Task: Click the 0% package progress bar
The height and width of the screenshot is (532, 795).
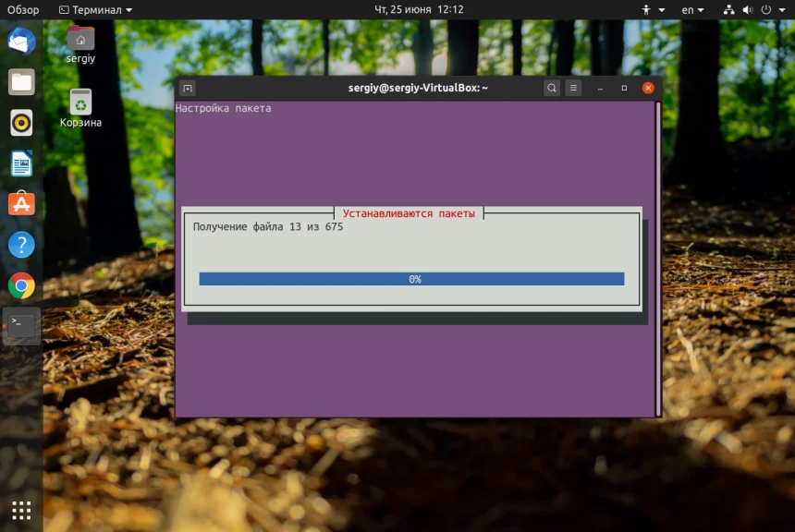Action: (411, 279)
